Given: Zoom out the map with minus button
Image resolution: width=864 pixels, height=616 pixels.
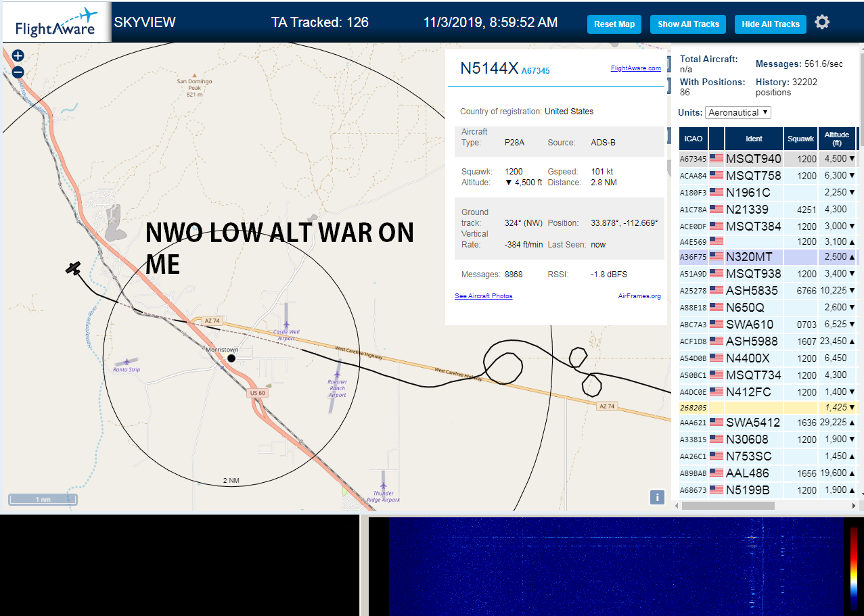Looking at the screenshot, I should tap(18, 72).
